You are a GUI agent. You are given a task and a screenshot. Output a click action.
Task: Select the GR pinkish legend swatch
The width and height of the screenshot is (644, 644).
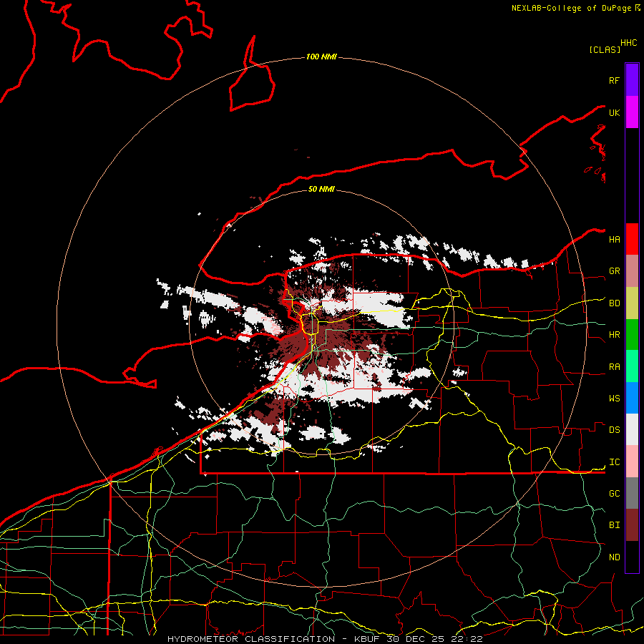tap(632, 271)
